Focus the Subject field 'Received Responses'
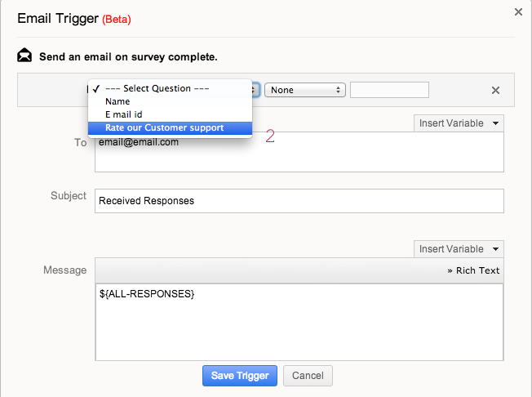The height and width of the screenshot is (397, 532). tap(299, 201)
